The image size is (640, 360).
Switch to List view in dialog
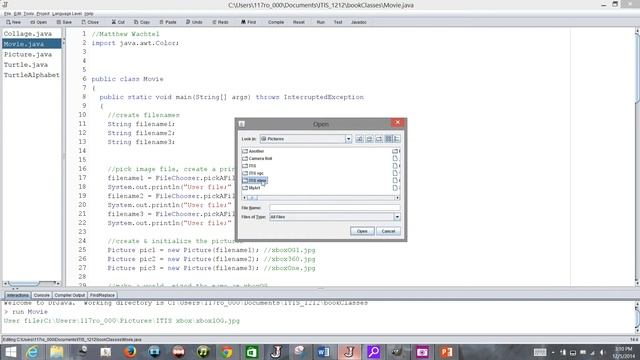[389, 139]
